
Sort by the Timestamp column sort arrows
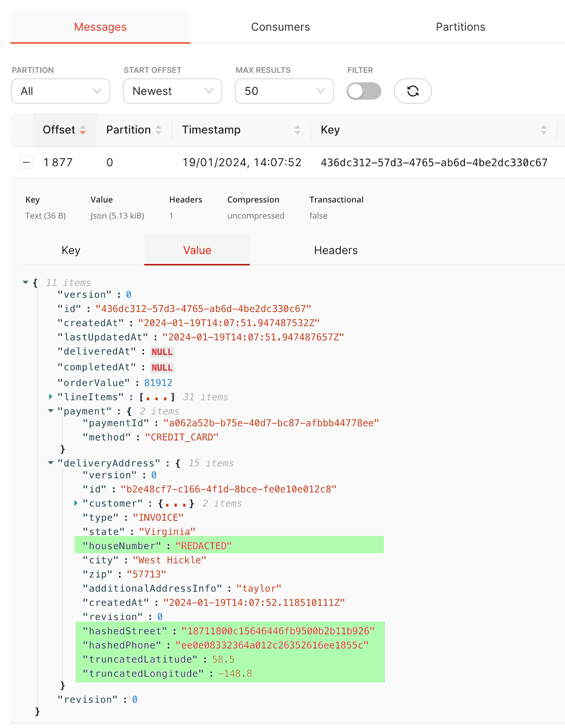(298, 130)
